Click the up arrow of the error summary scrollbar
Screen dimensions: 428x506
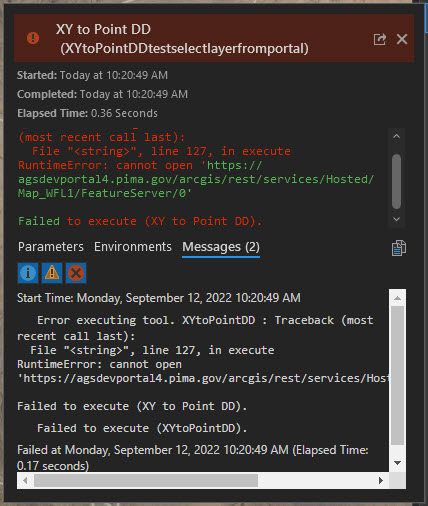396,136
